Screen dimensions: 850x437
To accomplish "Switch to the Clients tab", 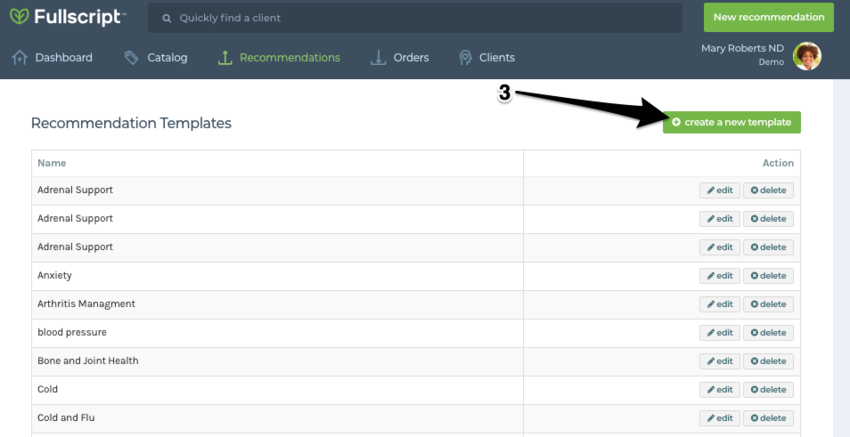I will pos(497,58).
